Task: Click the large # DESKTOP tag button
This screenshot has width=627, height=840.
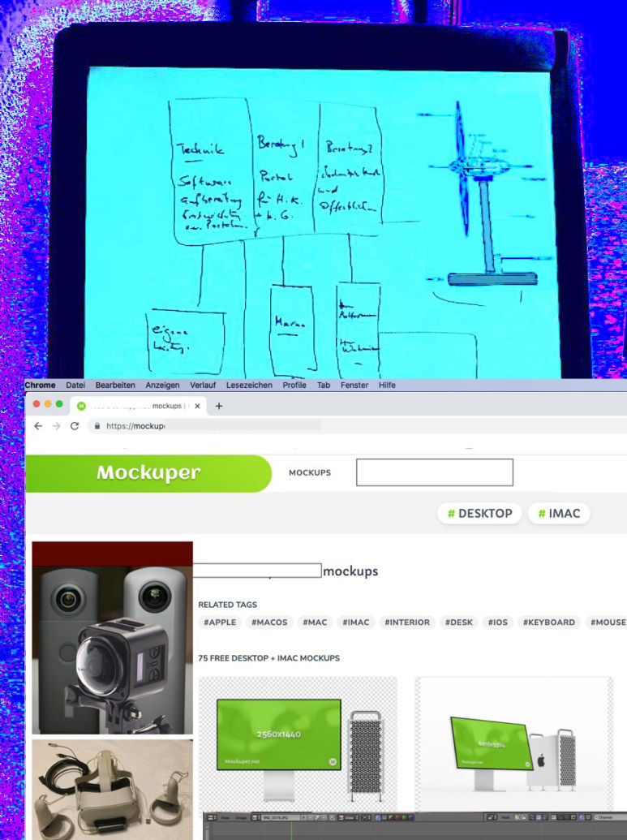Action: click(x=479, y=514)
